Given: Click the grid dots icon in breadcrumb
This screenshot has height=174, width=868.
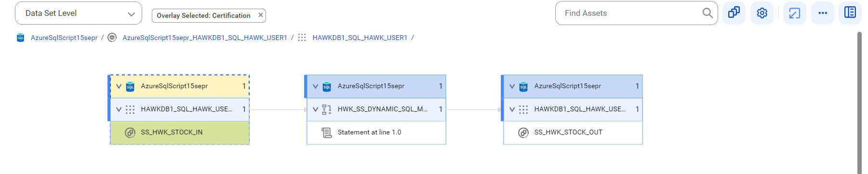Looking at the screenshot, I should (x=302, y=38).
